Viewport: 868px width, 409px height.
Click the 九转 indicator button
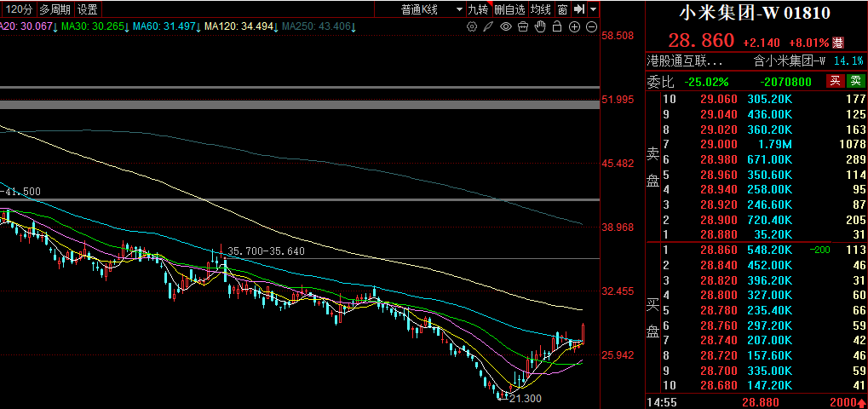478,9
